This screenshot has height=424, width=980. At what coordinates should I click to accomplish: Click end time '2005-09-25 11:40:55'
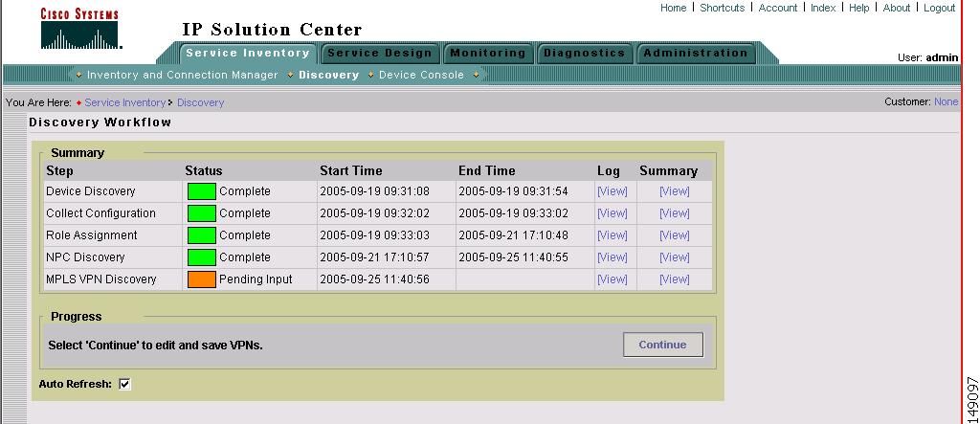(x=513, y=257)
